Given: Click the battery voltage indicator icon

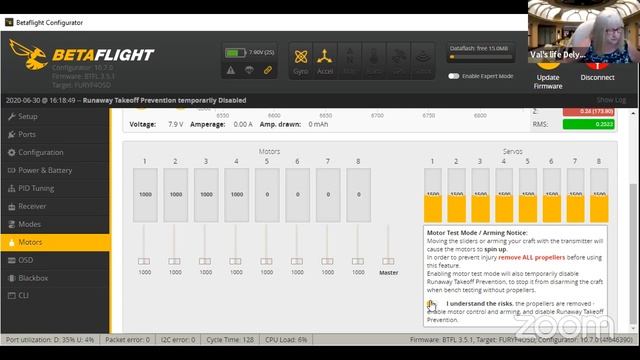Looking at the screenshot, I should click(x=235, y=53).
